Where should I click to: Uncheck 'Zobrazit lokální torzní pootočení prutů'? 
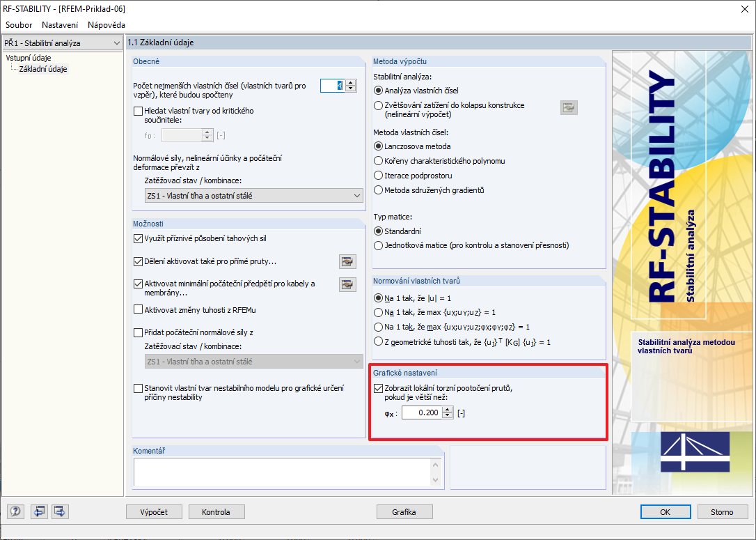pos(379,389)
